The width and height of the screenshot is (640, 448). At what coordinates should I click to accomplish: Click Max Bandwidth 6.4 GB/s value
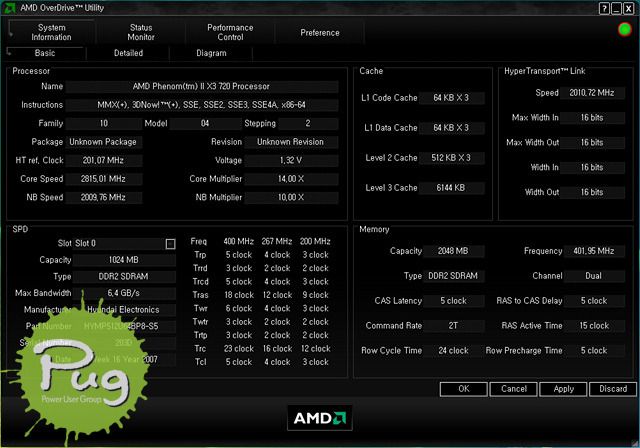coord(124,293)
